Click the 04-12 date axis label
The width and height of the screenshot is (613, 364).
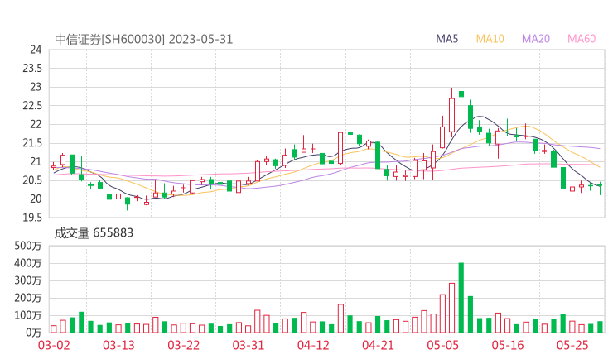point(313,345)
